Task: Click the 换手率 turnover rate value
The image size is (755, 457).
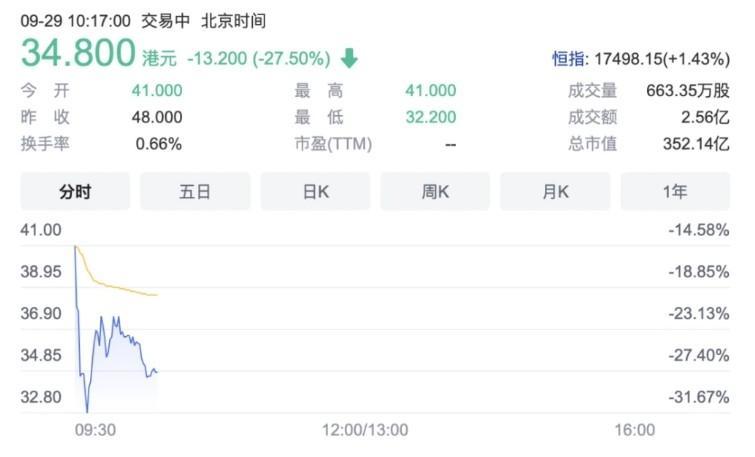Action: 158,144
